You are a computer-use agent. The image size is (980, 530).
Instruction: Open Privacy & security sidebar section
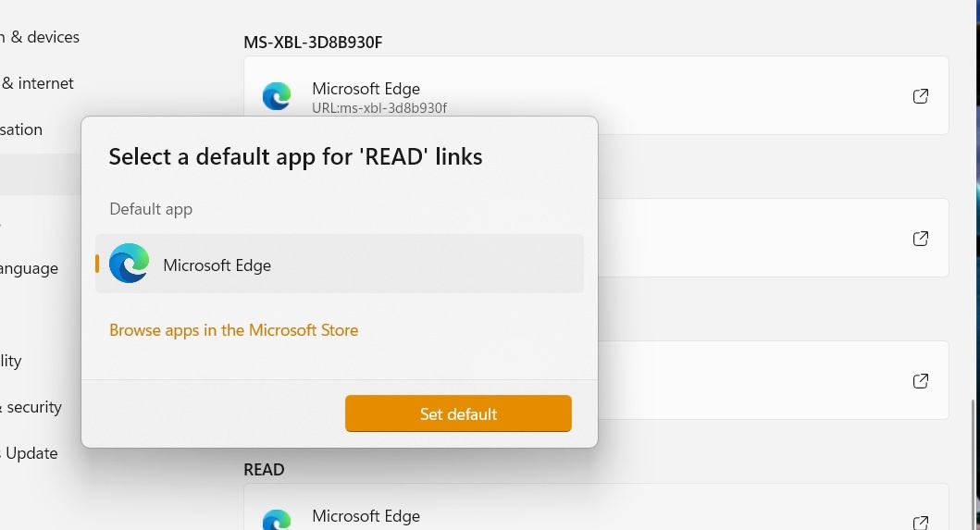point(31,407)
